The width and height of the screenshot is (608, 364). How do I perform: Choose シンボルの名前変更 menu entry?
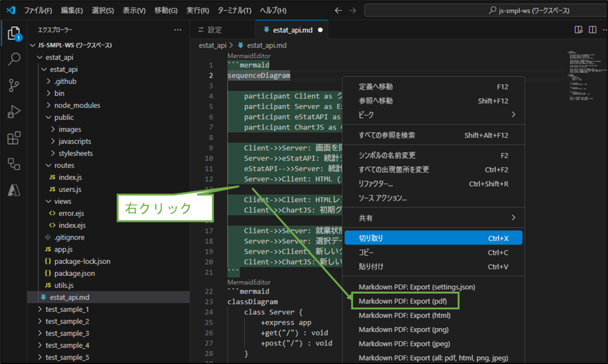433,155
